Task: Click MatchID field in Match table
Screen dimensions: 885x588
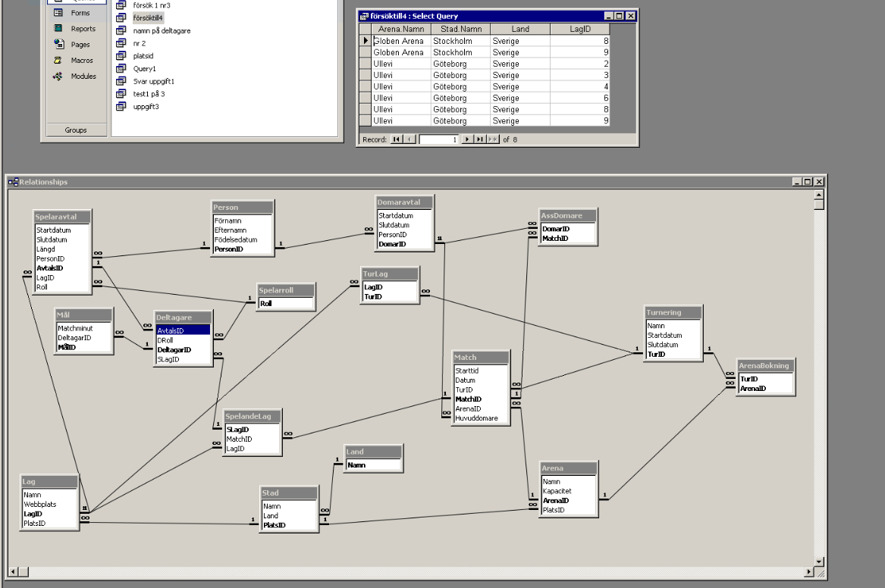Action: (x=481, y=399)
